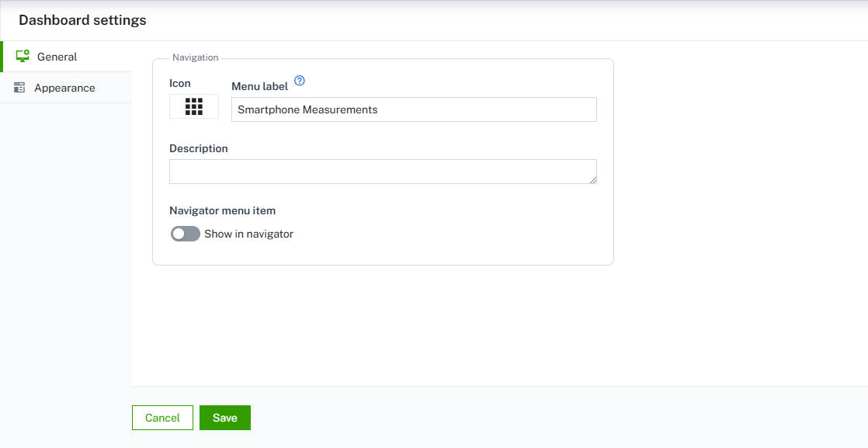Image resolution: width=868 pixels, height=448 pixels.
Task: Click the 'Menu label' field label
Action: tap(259, 86)
